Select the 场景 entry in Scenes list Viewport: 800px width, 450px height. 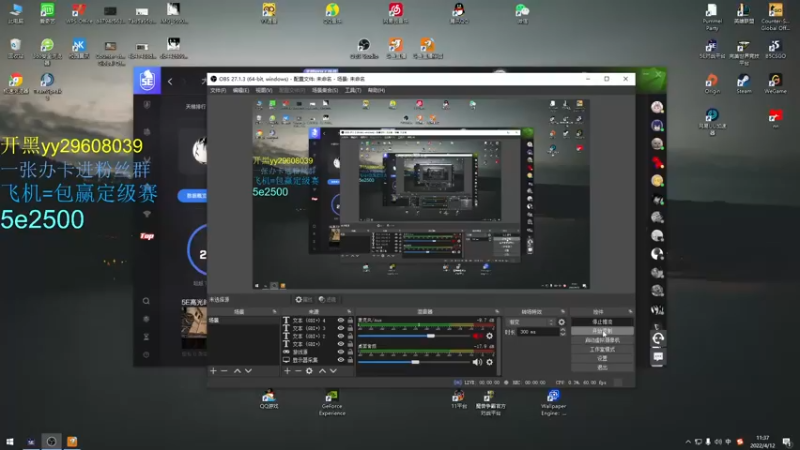pos(243,320)
